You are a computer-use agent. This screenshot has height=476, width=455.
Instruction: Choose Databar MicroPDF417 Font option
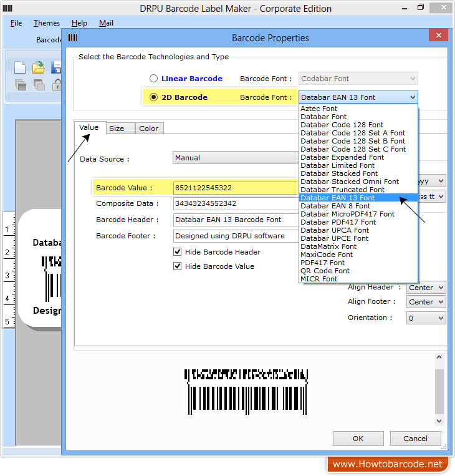click(358, 214)
